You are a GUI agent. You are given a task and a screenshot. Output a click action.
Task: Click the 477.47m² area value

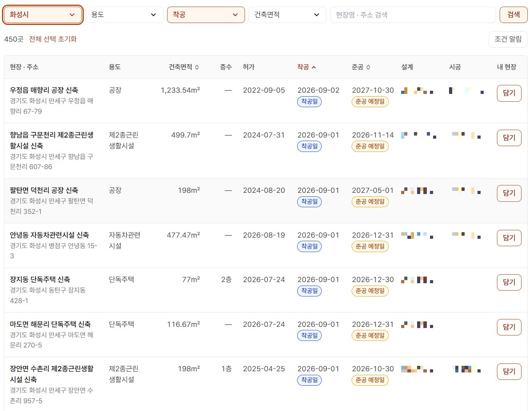point(183,235)
